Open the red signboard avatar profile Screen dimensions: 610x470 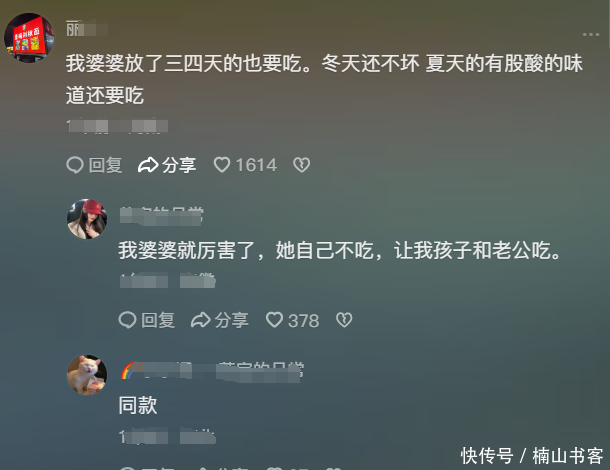pos(29,38)
